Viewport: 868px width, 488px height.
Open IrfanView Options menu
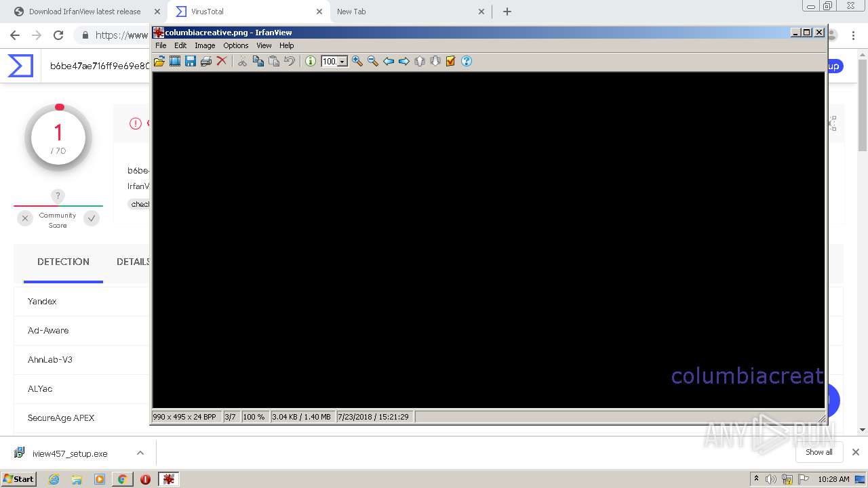(236, 45)
